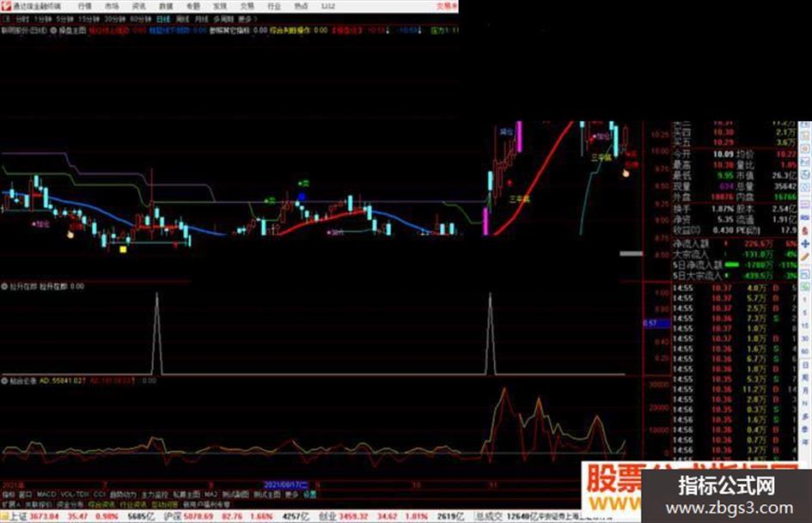Click the gray slider handle beside price axis
Viewport: 812px width, 523px height.
[x=632, y=253]
